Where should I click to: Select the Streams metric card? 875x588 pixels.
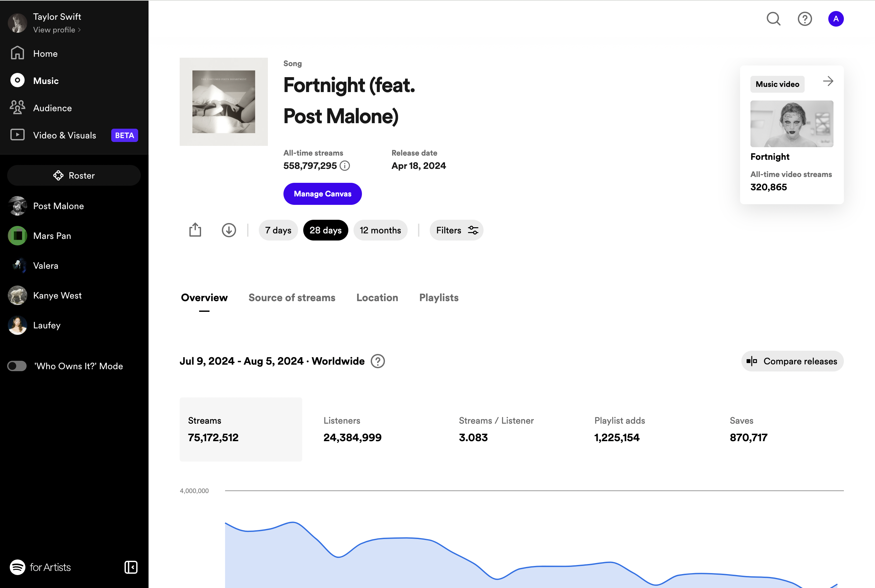241,429
